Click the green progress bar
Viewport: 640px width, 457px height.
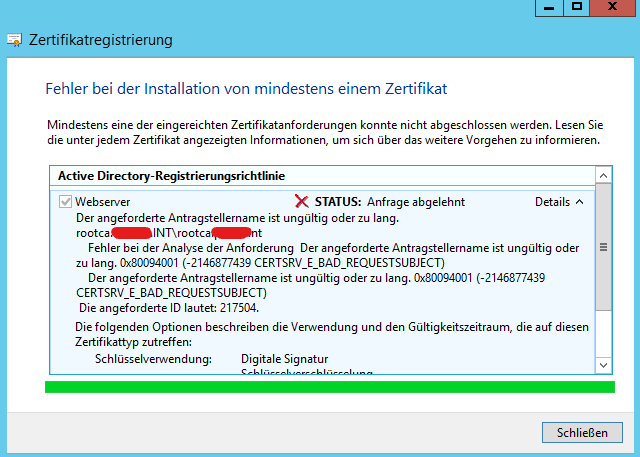point(330,387)
